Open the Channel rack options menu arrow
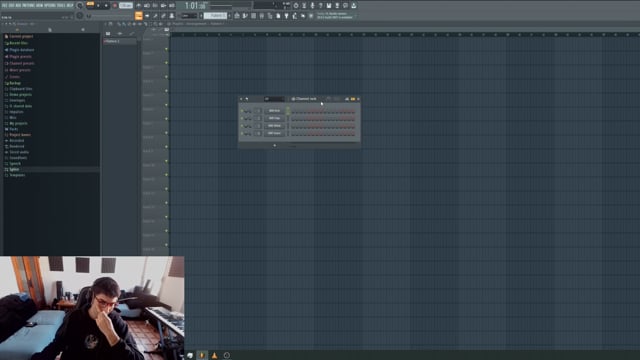Image resolution: width=640 pixels, height=360 pixels. [x=241, y=99]
